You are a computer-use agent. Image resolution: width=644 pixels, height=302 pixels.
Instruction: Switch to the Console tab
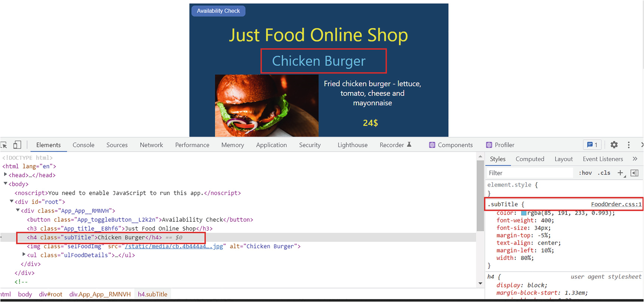point(83,145)
